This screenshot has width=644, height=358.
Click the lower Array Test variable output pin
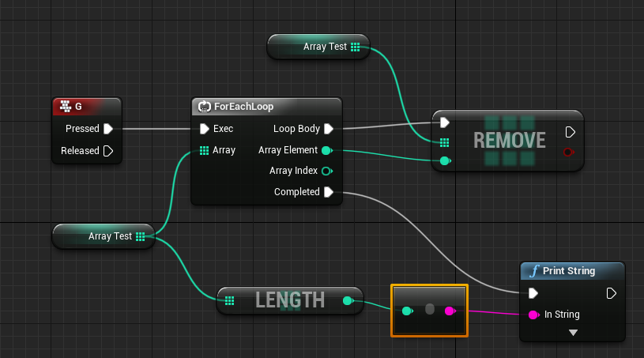tap(140, 236)
